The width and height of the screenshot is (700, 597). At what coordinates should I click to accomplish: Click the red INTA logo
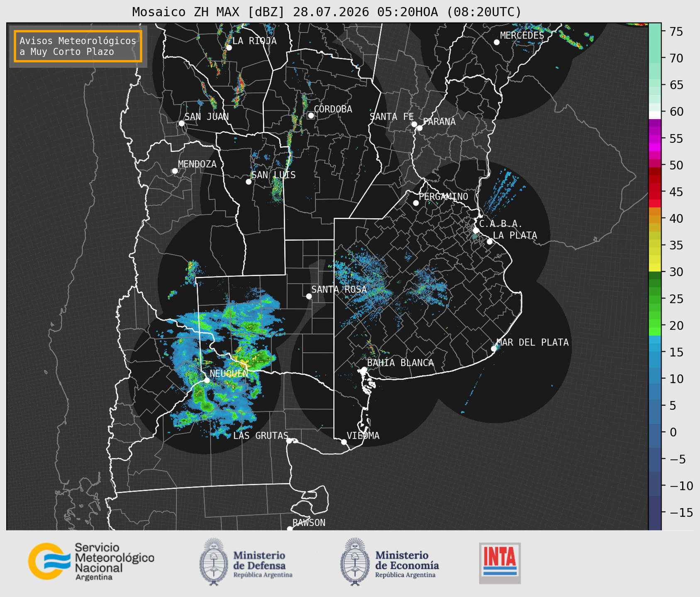(500, 563)
